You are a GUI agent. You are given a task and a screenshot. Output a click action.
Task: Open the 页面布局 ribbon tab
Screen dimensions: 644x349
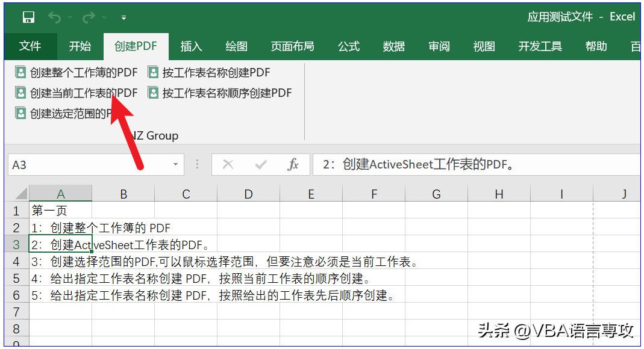(292, 46)
